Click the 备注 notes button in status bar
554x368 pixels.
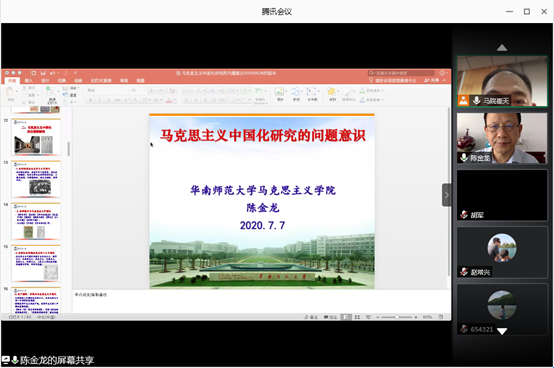click(311, 317)
